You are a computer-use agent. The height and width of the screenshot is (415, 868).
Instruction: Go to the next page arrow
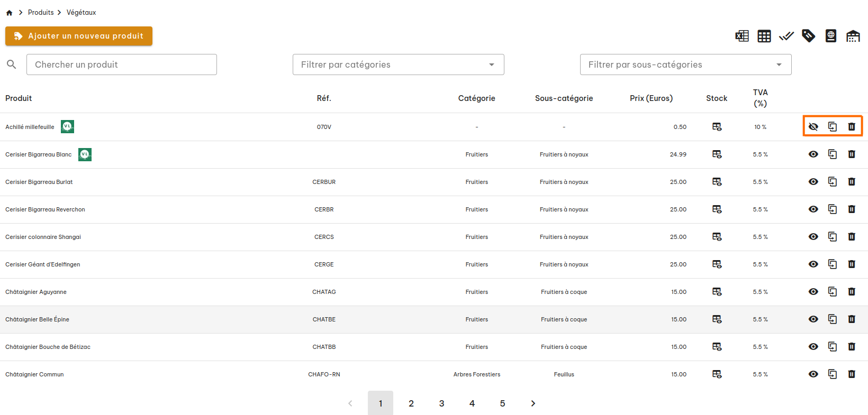(533, 403)
